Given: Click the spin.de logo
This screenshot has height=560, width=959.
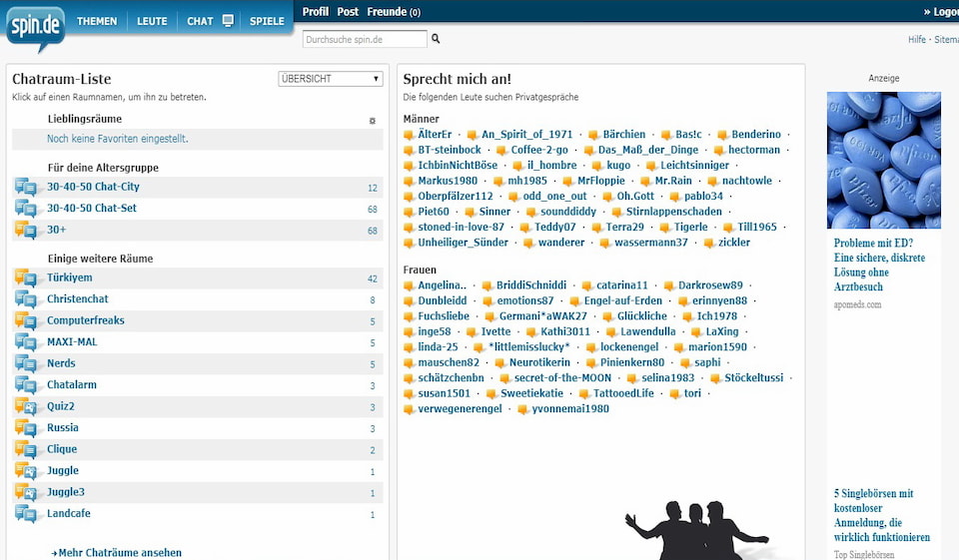Looking at the screenshot, I should point(35,27).
